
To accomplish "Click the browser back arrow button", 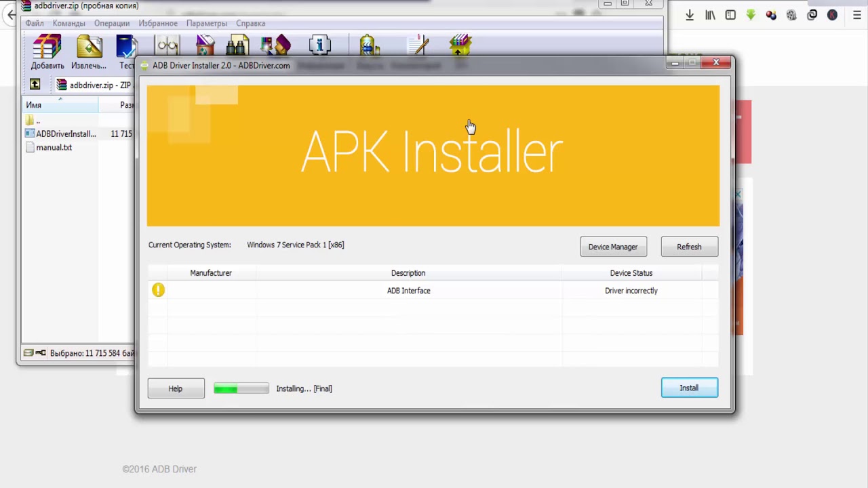I will point(12,14).
